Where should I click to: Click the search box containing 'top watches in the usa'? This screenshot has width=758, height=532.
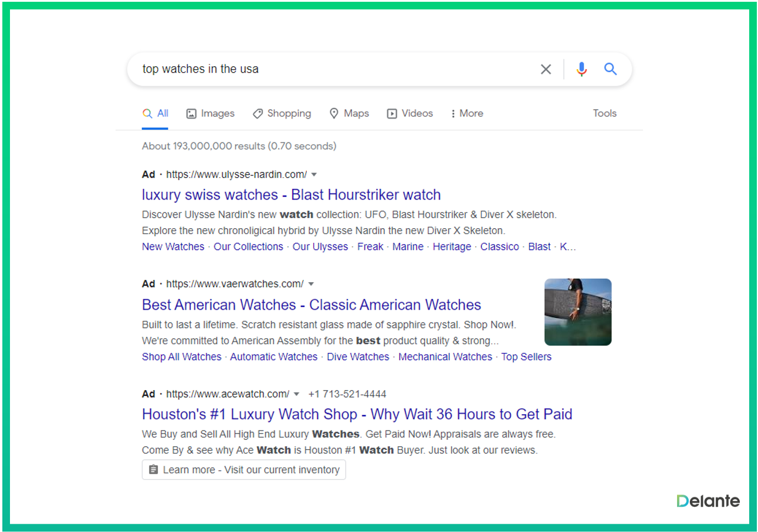click(x=380, y=69)
